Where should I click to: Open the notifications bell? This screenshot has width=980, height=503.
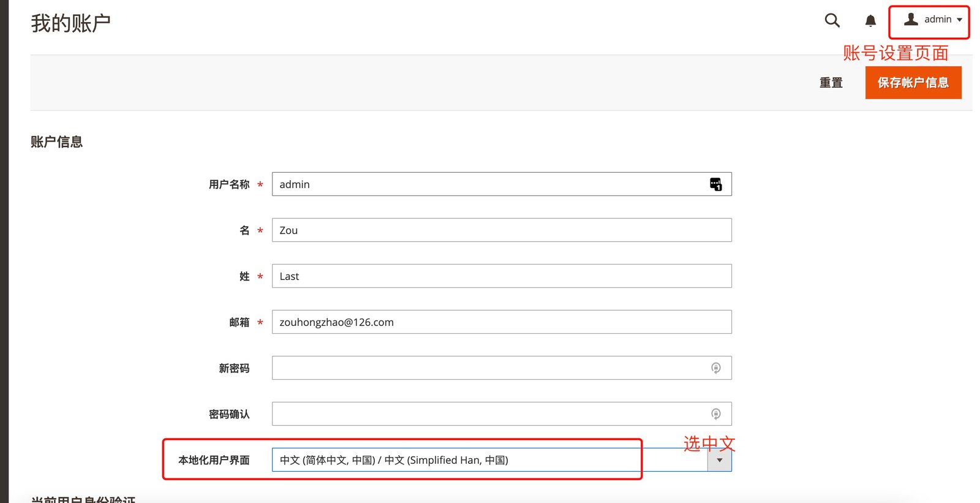(x=870, y=21)
